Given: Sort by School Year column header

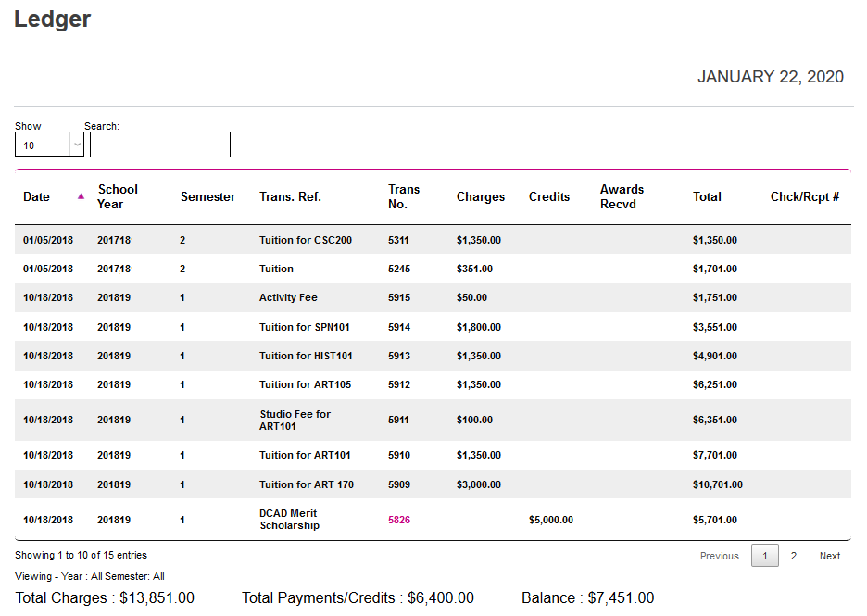Looking at the screenshot, I should click(118, 196).
